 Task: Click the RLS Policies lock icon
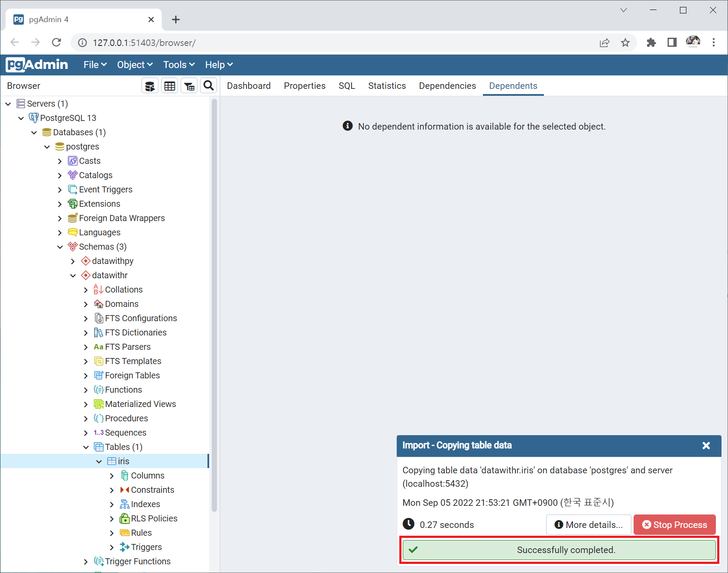(x=125, y=518)
